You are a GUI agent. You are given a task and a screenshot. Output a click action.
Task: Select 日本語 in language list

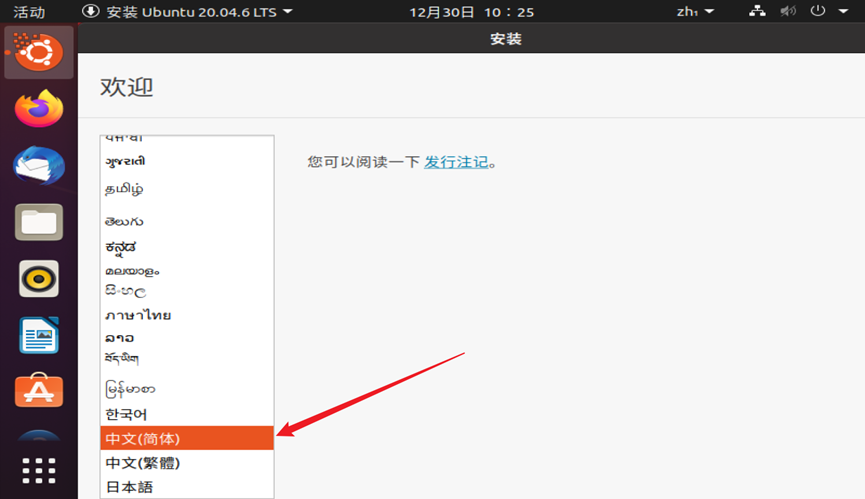(187, 487)
